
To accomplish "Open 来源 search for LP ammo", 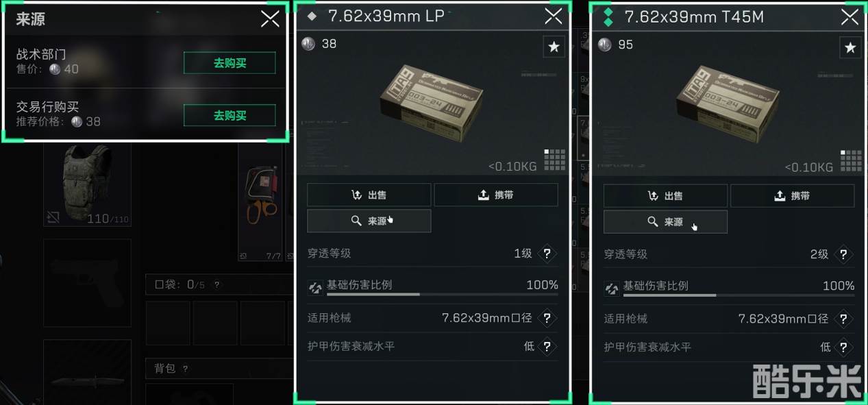I will [x=369, y=221].
